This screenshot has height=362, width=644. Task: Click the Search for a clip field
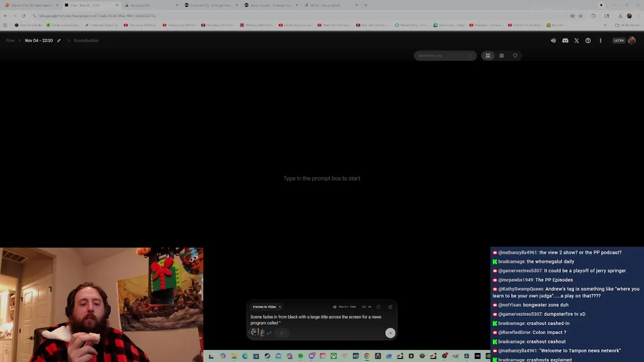coord(445,55)
